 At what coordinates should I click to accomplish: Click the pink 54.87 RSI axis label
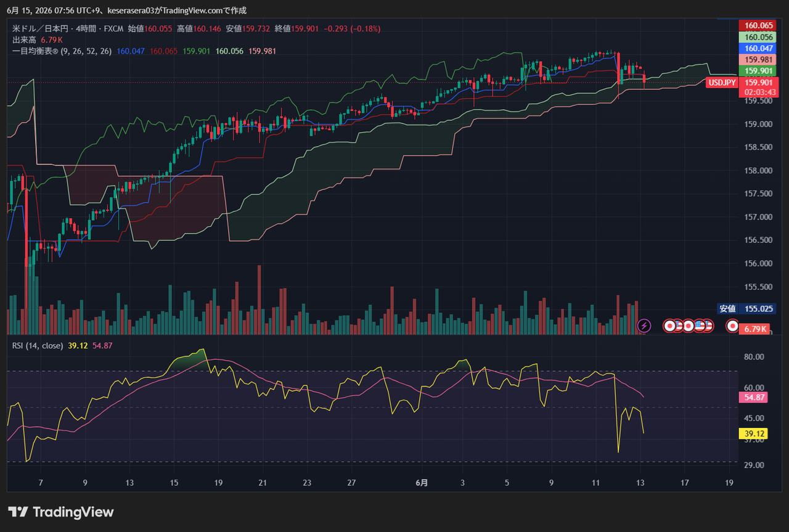(754, 398)
